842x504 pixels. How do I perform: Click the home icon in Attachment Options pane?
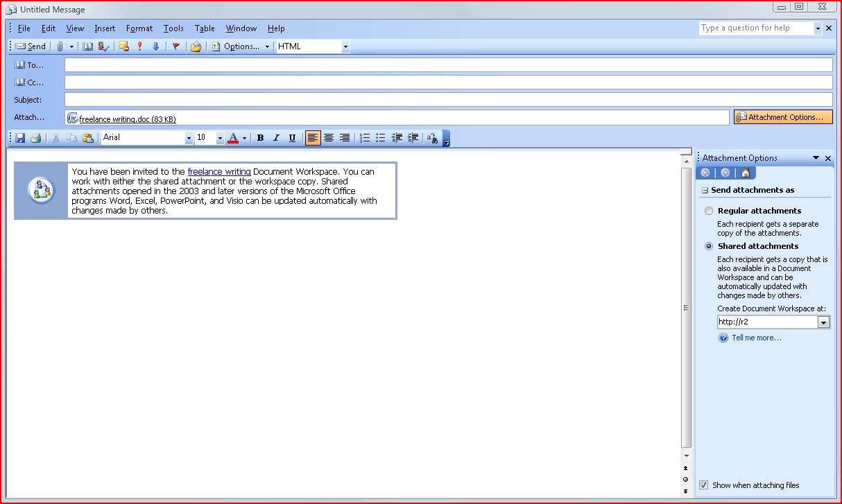point(745,173)
